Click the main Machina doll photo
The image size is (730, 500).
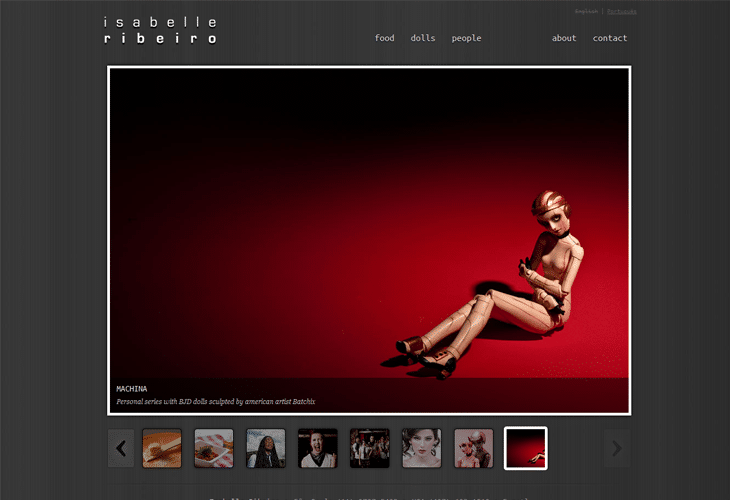(x=369, y=230)
